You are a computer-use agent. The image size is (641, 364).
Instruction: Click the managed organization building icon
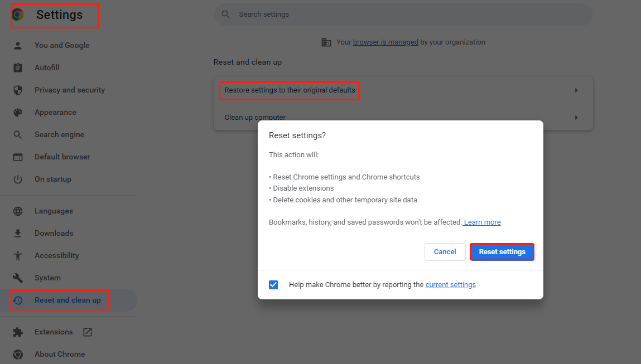click(326, 42)
